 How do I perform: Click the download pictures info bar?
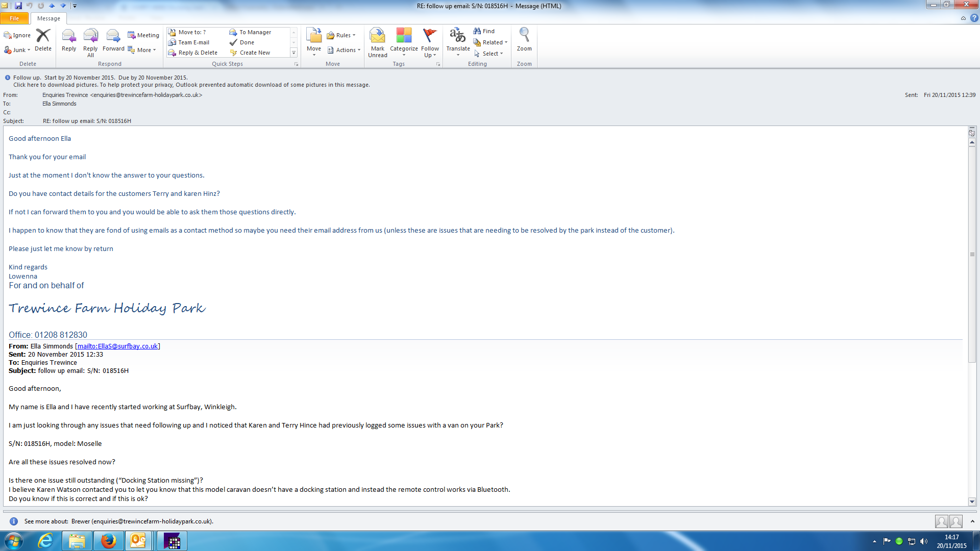tap(191, 85)
